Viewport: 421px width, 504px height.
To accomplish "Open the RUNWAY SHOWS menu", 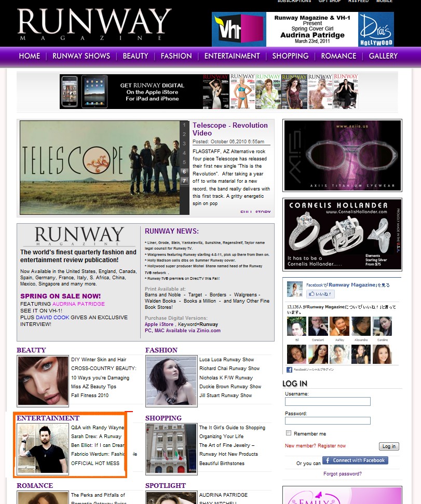I will [x=82, y=56].
